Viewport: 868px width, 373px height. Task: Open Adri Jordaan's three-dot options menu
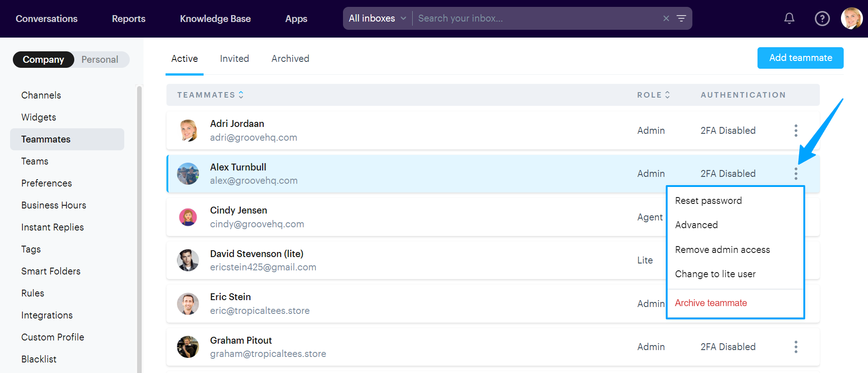(x=796, y=131)
